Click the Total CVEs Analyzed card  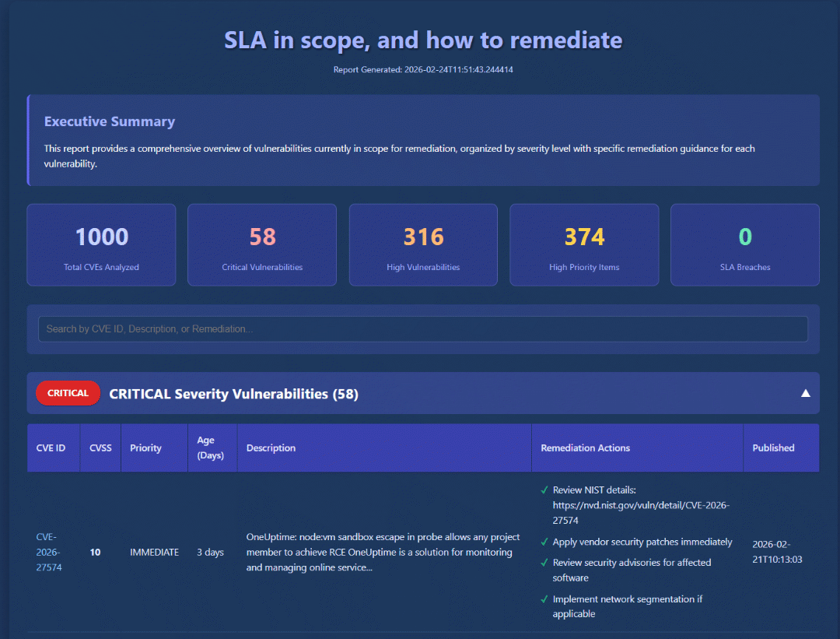(x=101, y=244)
